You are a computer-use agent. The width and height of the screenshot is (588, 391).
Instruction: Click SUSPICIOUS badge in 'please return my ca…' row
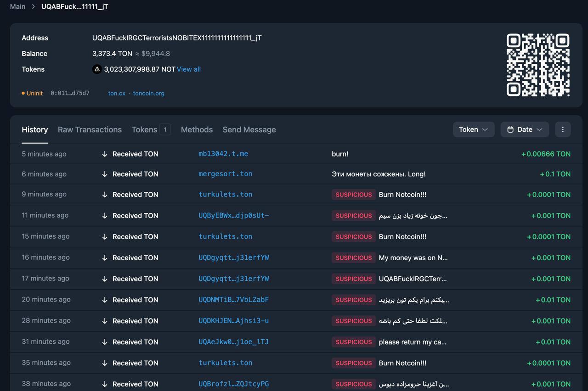pos(354,342)
